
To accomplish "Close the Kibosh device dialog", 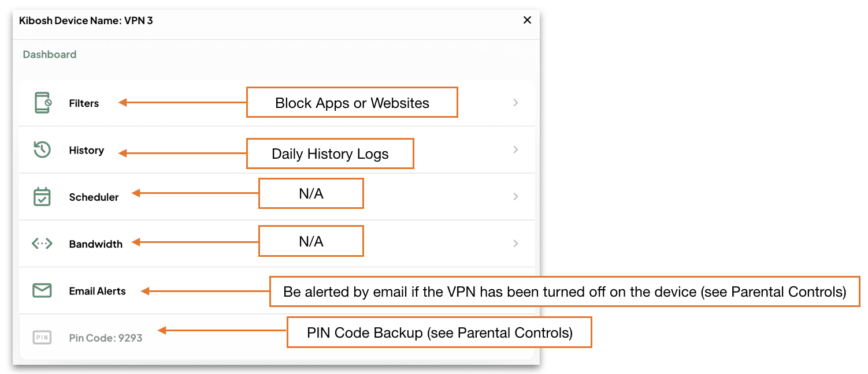I will click(527, 20).
